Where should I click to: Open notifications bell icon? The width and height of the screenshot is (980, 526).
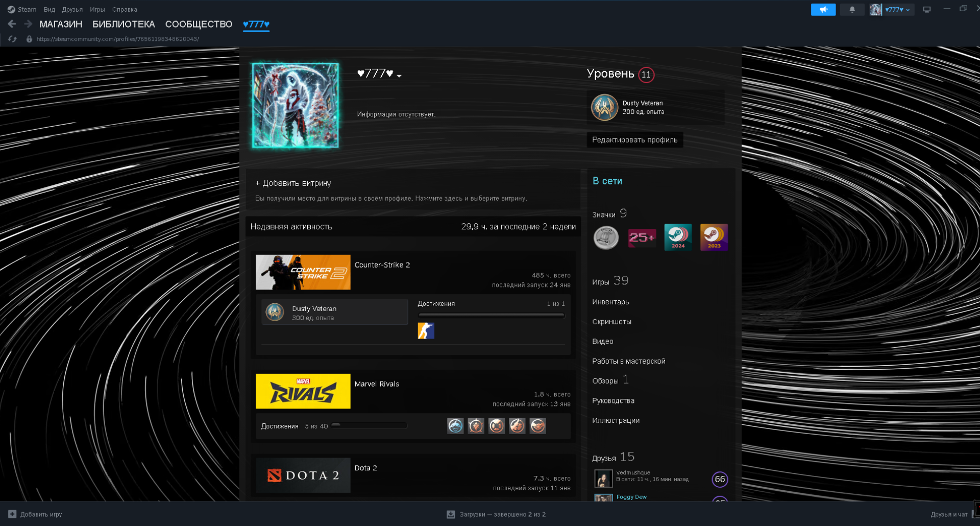coord(852,9)
